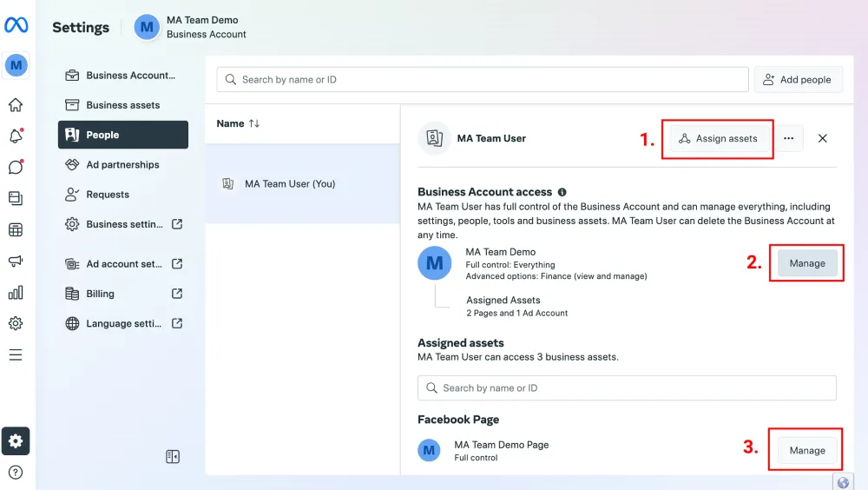Image resolution: width=868 pixels, height=490 pixels.
Task: Switch business account via M avatar
Action: pos(16,65)
